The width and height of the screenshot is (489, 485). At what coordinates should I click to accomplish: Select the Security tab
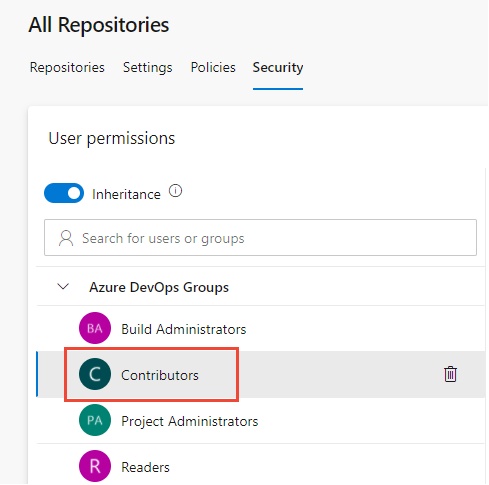click(278, 67)
